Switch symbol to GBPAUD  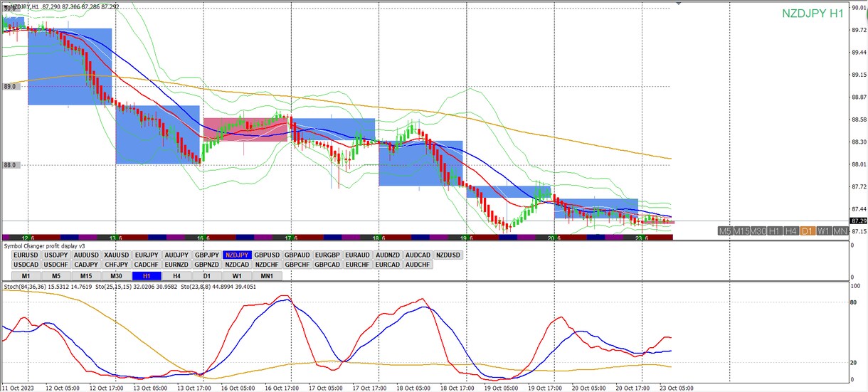(297, 255)
